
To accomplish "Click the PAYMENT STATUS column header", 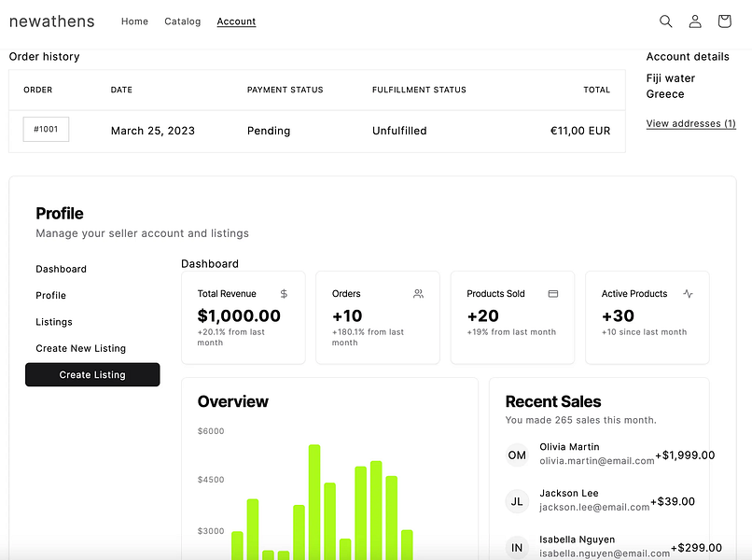I will tap(285, 90).
